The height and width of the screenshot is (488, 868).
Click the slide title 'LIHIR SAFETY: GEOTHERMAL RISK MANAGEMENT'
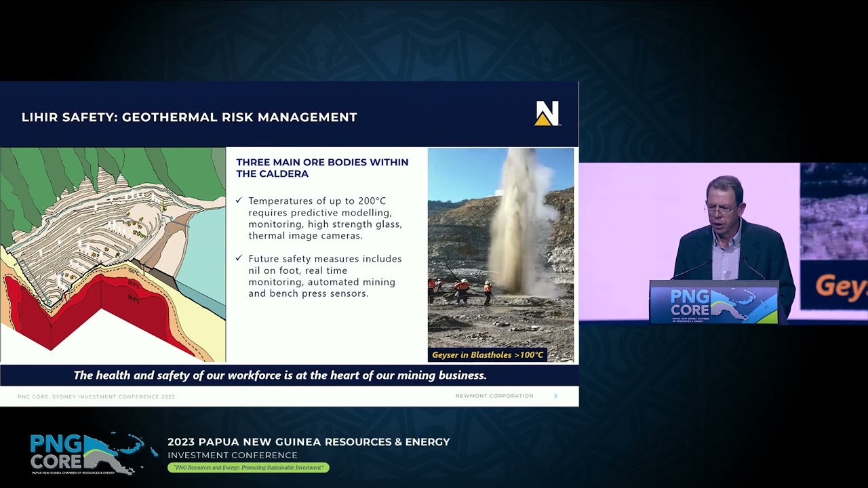[189, 117]
